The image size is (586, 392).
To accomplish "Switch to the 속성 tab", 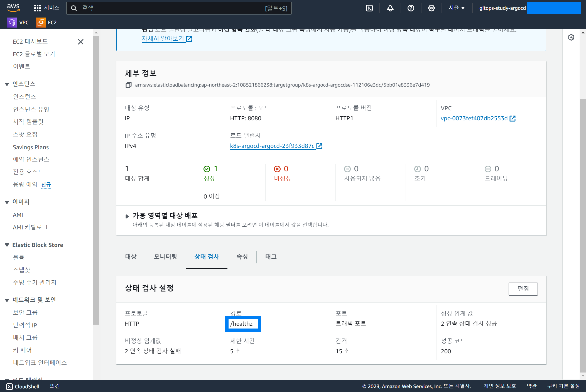I will pyautogui.click(x=242, y=256).
